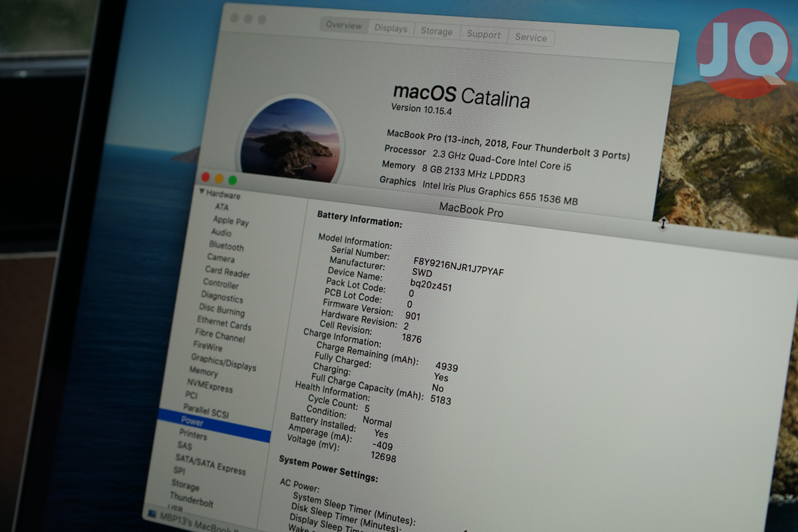The image size is (798, 532).
Task: Select Camera in the hardware list
Action: coord(221,258)
